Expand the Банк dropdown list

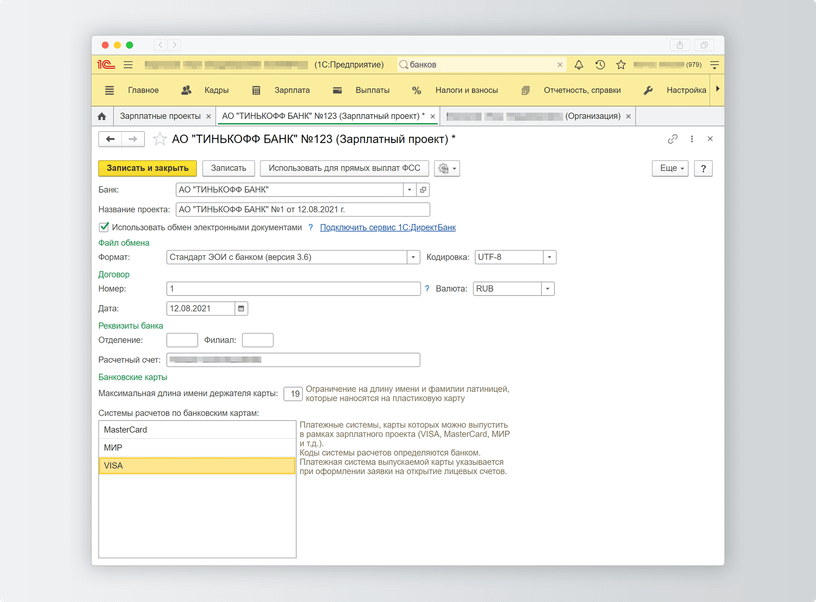point(410,190)
